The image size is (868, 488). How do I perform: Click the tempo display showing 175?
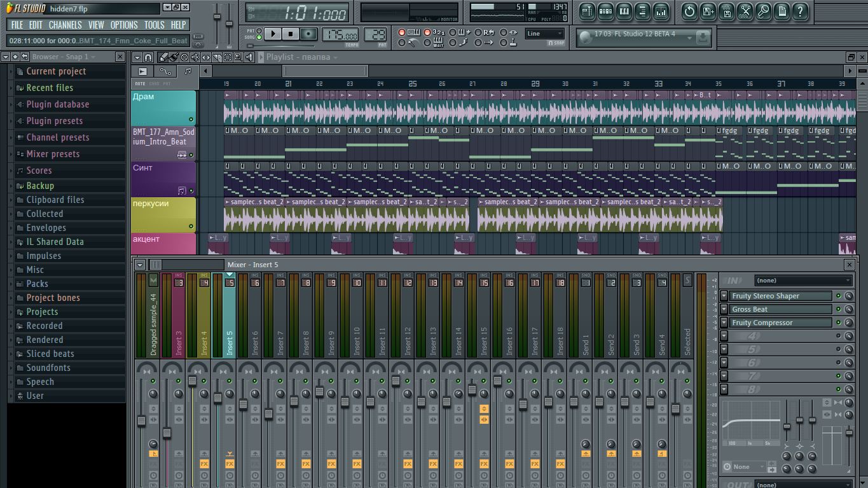[x=340, y=35]
